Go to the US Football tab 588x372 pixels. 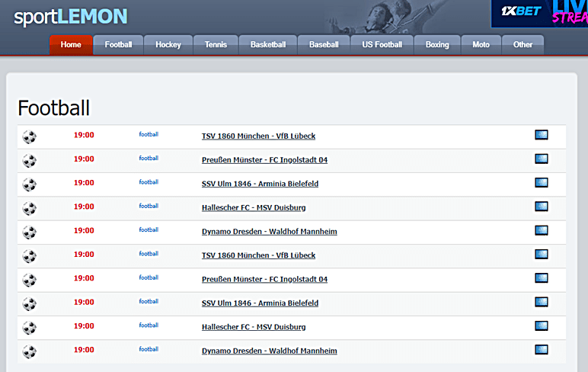[382, 45]
